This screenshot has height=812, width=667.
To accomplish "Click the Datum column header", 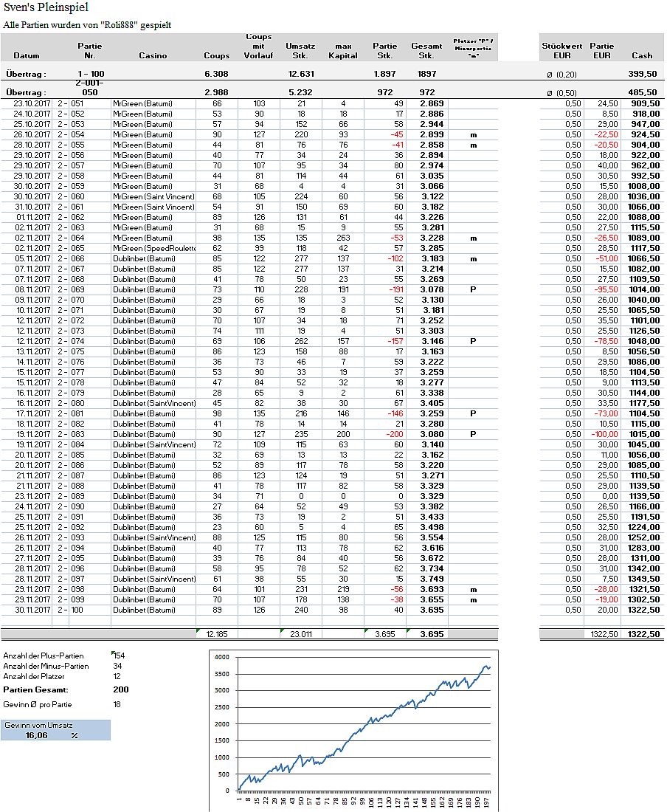I will click(x=27, y=55).
